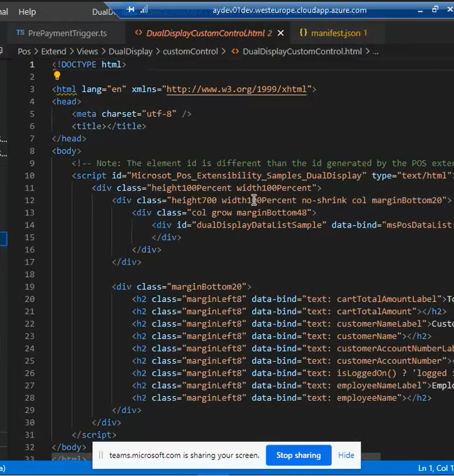Screen dimensions: 454x476
Task: Open DualDisplay breadcrumb folder
Action: coord(131,51)
